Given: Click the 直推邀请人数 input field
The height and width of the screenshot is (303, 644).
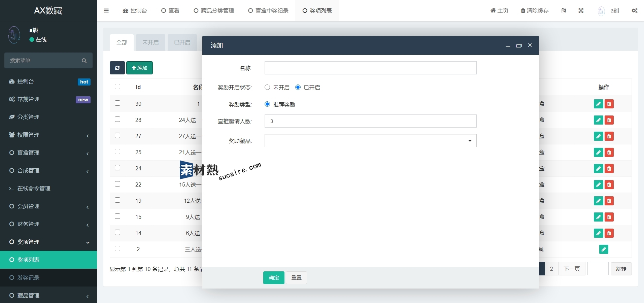Looking at the screenshot, I should click(370, 121).
